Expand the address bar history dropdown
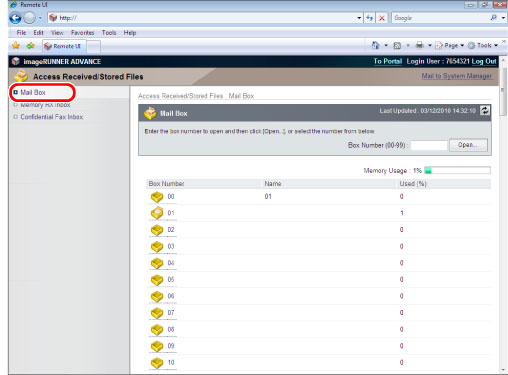 [x=359, y=18]
